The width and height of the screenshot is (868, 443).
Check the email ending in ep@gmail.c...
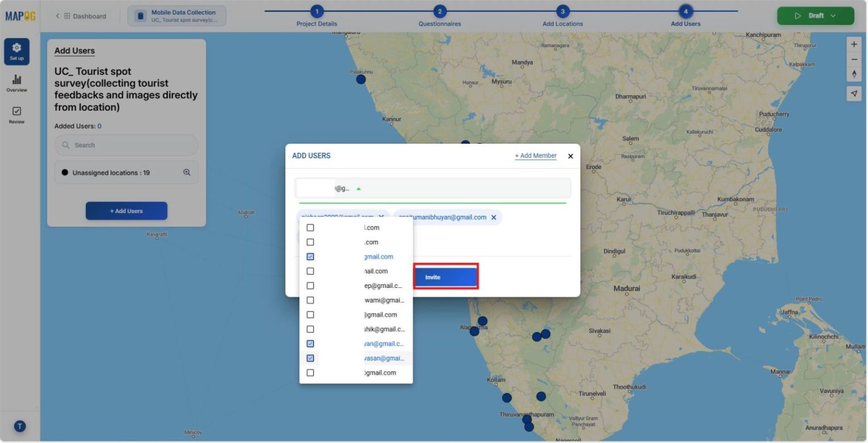tap(310, 285)
